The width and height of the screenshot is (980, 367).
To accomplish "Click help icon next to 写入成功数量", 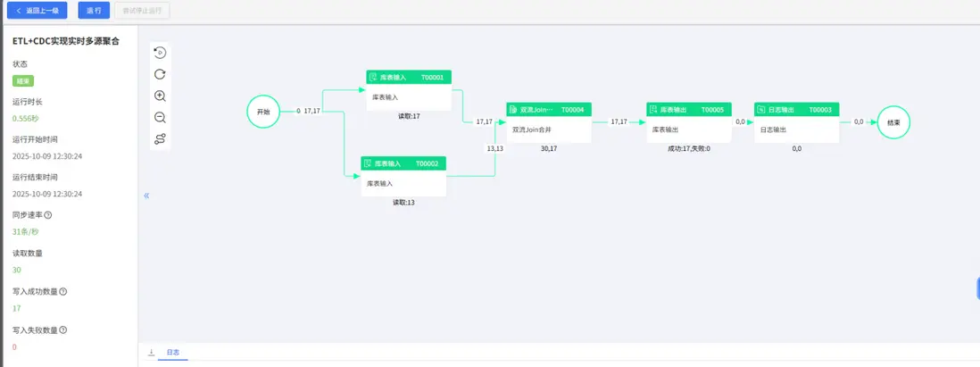I will pyautogui.click(x=62, y=291).
